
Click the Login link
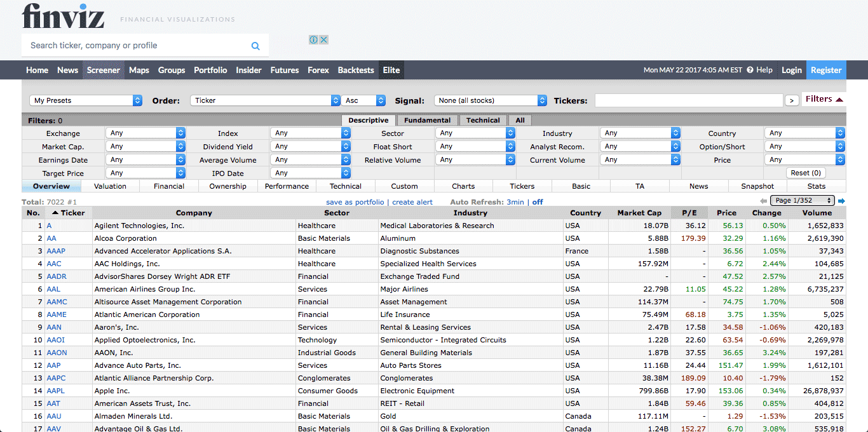click(791, 70)
